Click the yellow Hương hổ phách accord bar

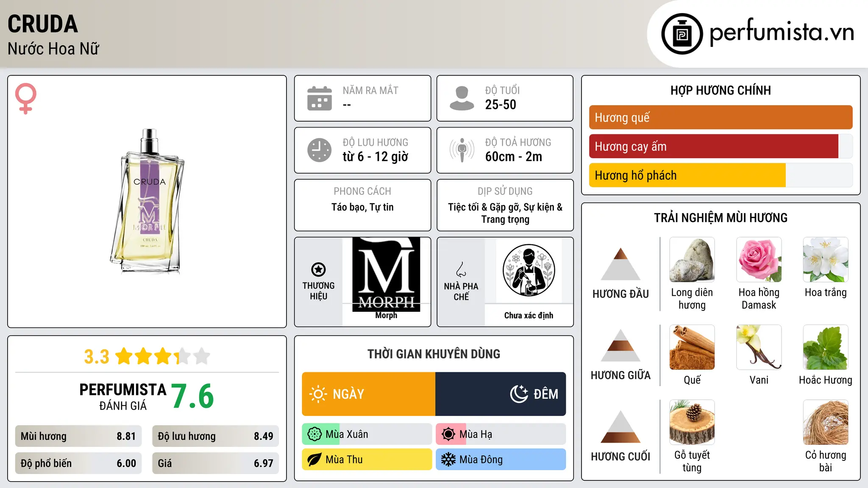[687, 175]
